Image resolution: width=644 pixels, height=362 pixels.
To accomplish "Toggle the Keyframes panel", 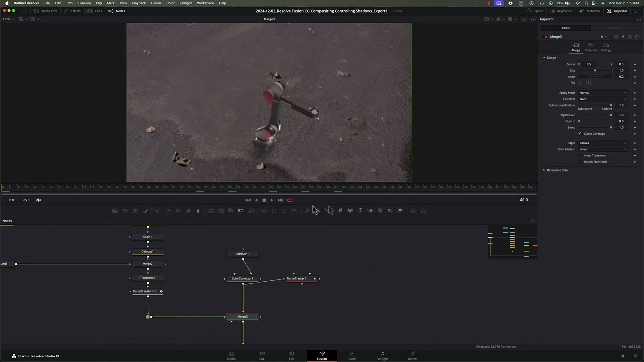I will (x=561, y=11).
